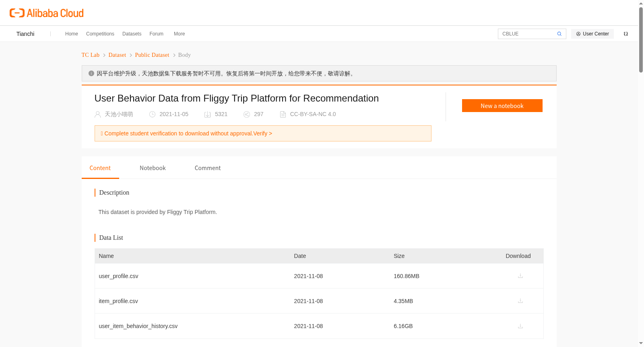Screen dimensions: 644x347
Task: Click the dataset title heading
Action: [237, 98]
